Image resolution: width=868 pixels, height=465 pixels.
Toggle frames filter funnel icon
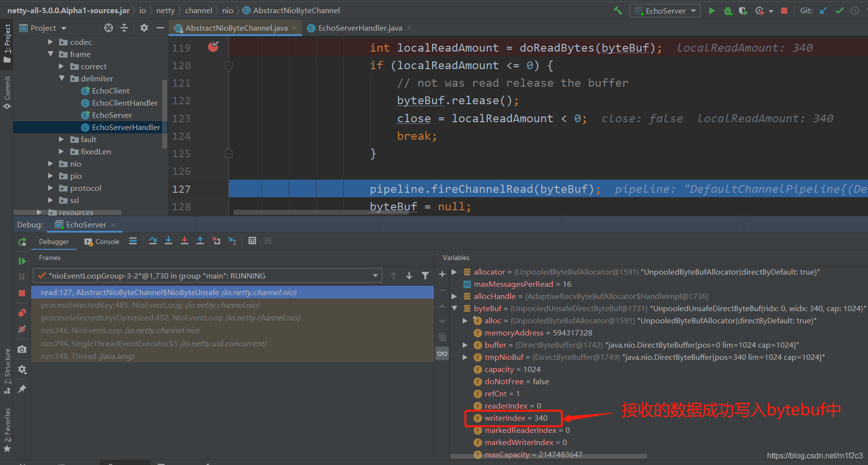click(x=425, y=276)
